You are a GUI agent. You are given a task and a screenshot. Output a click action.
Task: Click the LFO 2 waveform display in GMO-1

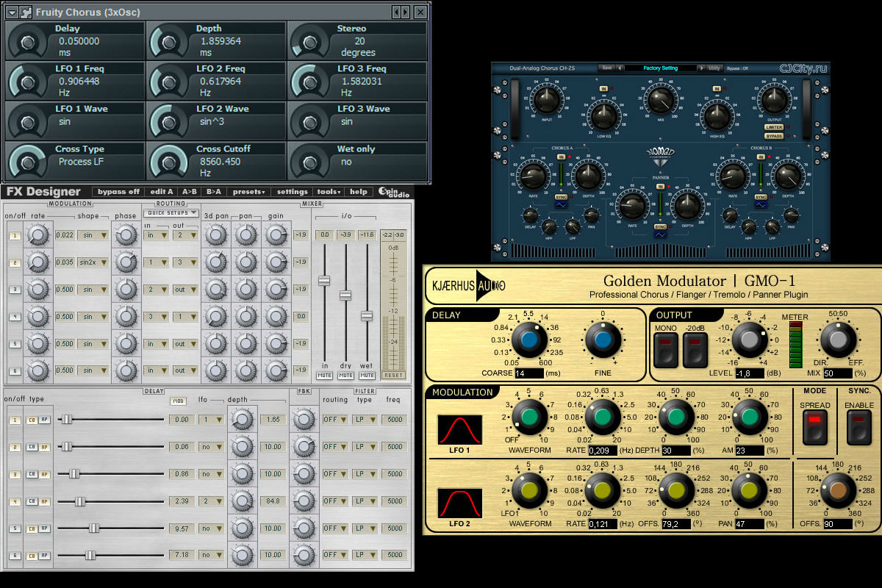(x=460, y=503)
